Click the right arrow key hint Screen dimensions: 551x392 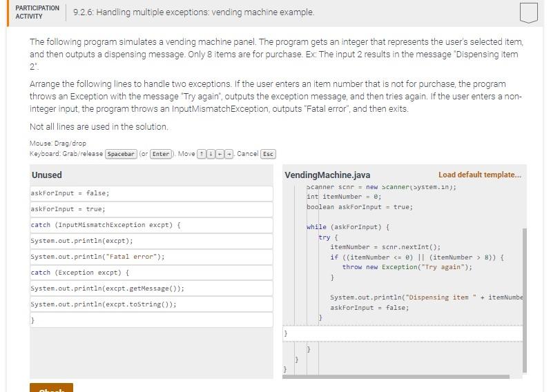click(x=229, y=154)
